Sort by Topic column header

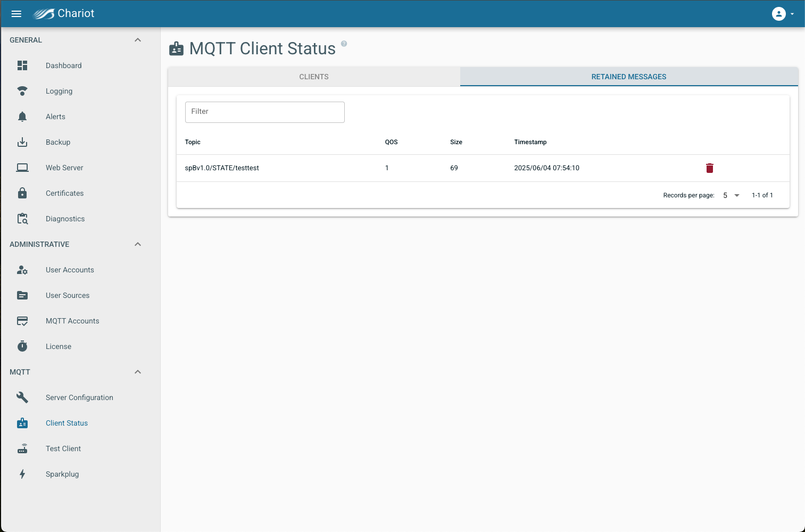click(193, 142)
